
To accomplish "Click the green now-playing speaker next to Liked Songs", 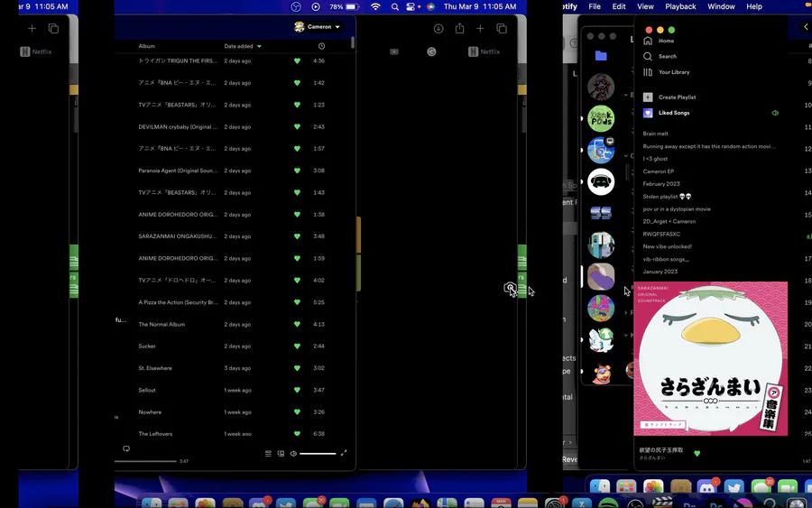I will pos(775,113).
